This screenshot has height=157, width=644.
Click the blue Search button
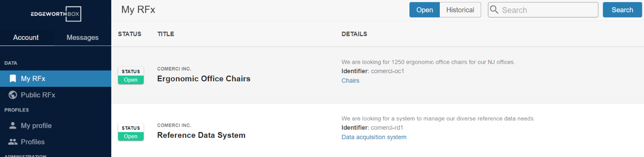pyautogui.click(x=622, y=10)
